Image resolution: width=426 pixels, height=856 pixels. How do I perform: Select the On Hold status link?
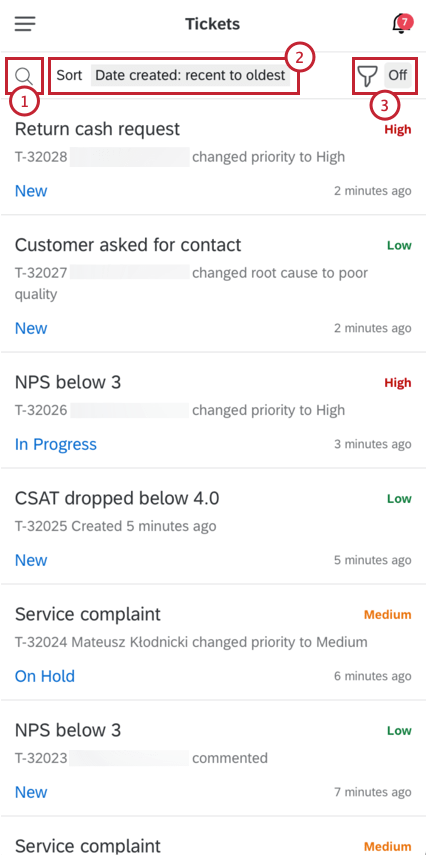45,676
